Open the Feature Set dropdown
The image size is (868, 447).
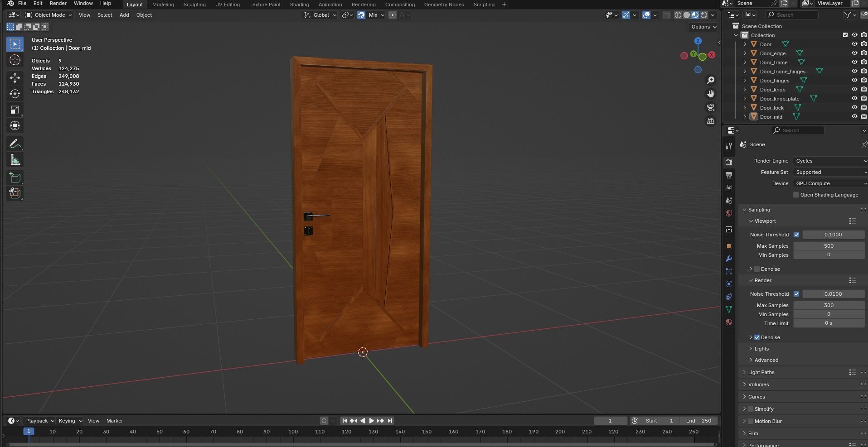830,172
